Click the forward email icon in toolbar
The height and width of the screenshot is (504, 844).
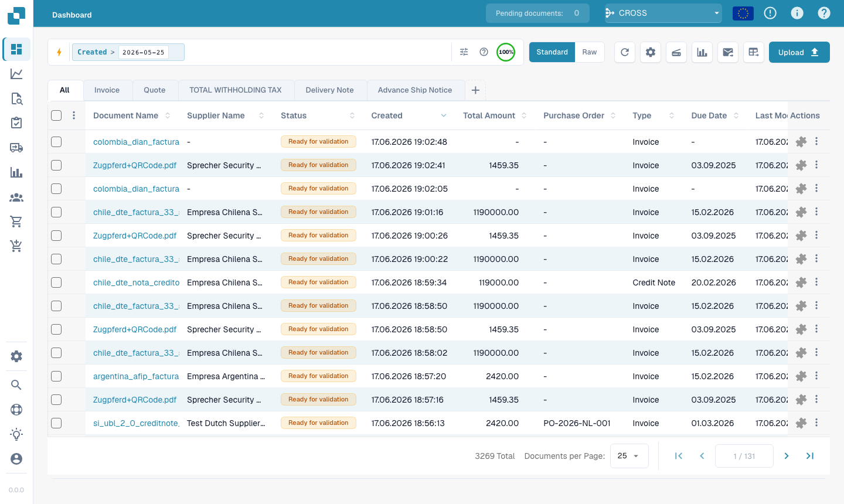(x=728, y=52)
